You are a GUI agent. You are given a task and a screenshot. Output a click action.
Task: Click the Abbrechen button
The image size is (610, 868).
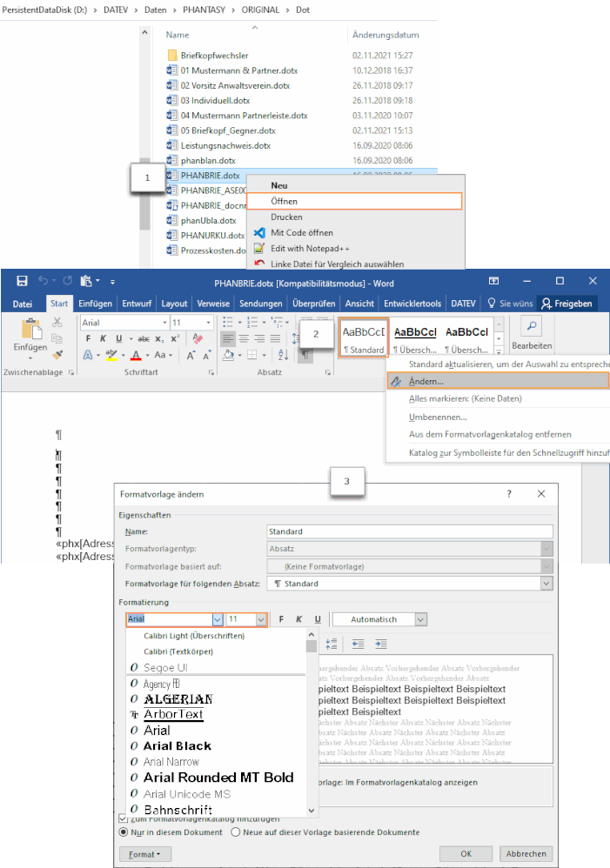tap(526, 853)
